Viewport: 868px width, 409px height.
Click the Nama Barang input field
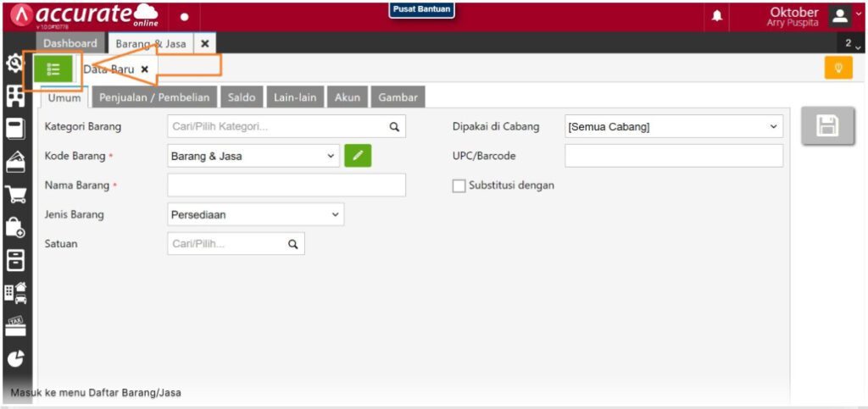(x=287, y=185)
